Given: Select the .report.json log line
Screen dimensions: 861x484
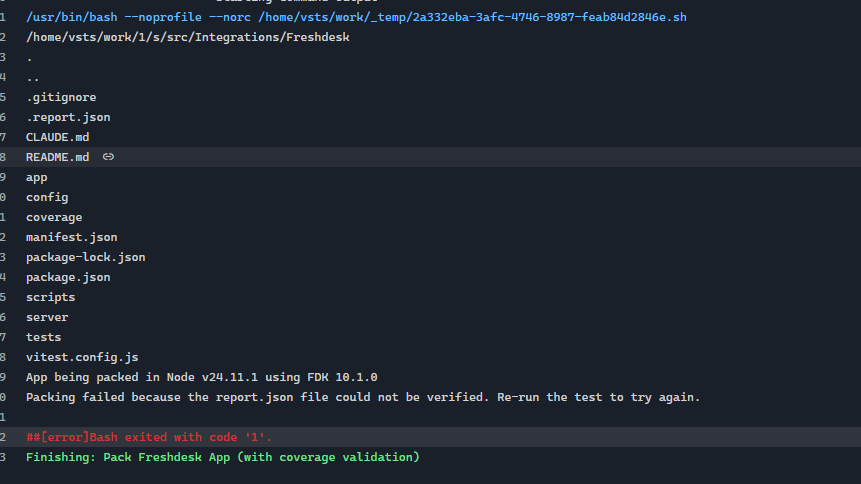Looking at the screenshot, I should [68, 117].
